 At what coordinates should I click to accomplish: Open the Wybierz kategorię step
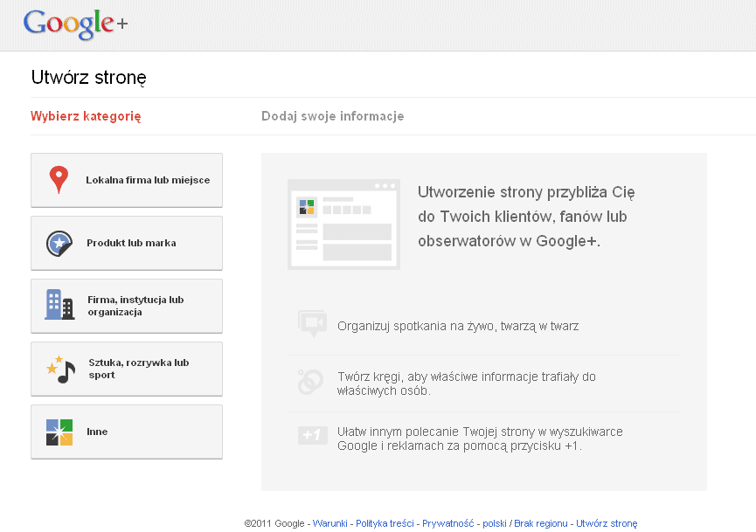(86, 116)
